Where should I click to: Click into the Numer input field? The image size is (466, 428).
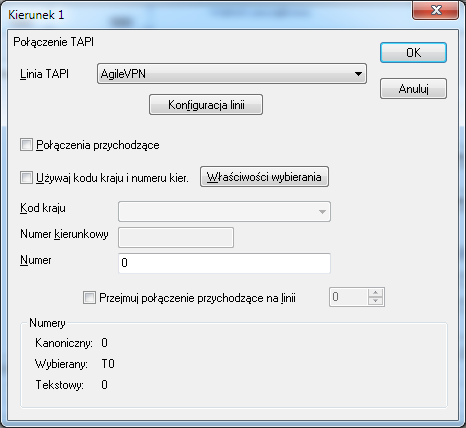point(224,263)
